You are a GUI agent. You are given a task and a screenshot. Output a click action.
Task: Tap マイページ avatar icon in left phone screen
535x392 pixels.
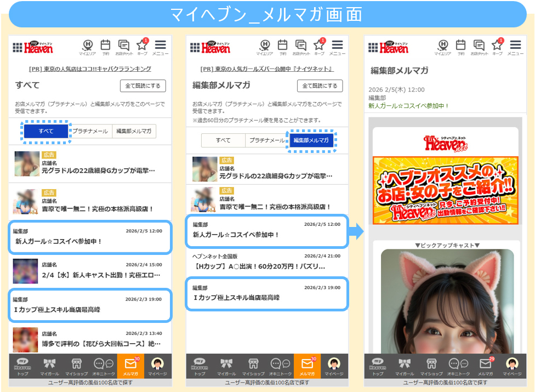(157, 366)
